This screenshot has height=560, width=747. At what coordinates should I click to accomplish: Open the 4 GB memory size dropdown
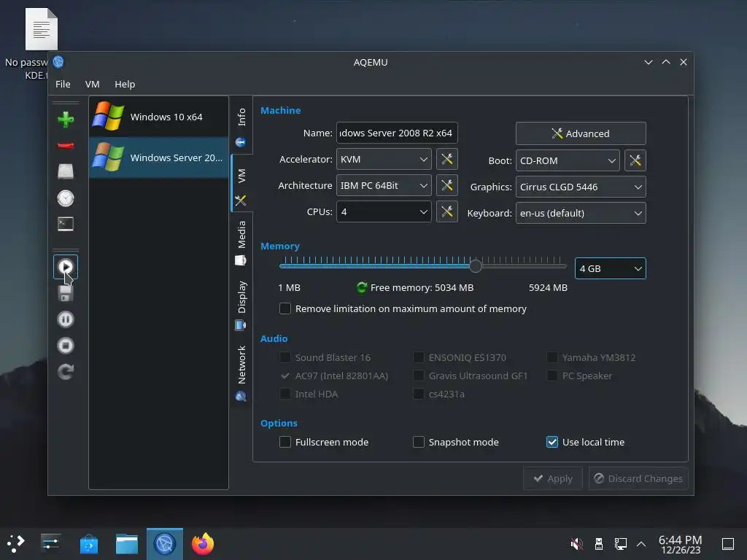[611, 268]
